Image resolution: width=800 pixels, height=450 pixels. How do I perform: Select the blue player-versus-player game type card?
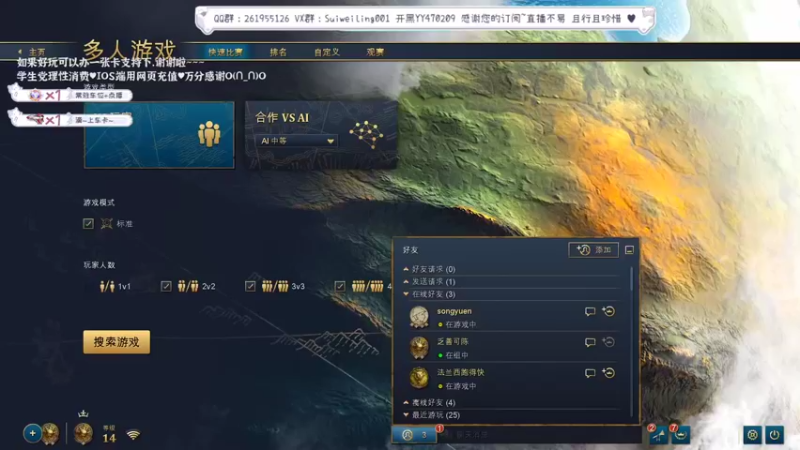(159, 134)
